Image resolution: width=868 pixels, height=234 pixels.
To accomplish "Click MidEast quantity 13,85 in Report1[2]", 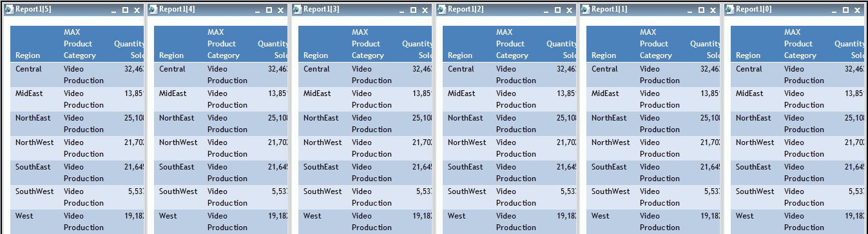I will coord(566,93).
